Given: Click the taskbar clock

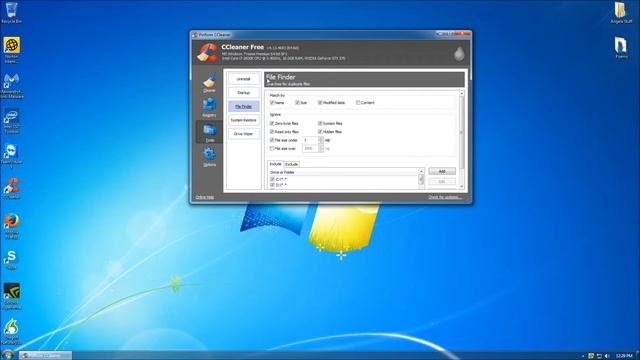Looking at the screenshot, I should pyautogui.click(x=624, y=356).
